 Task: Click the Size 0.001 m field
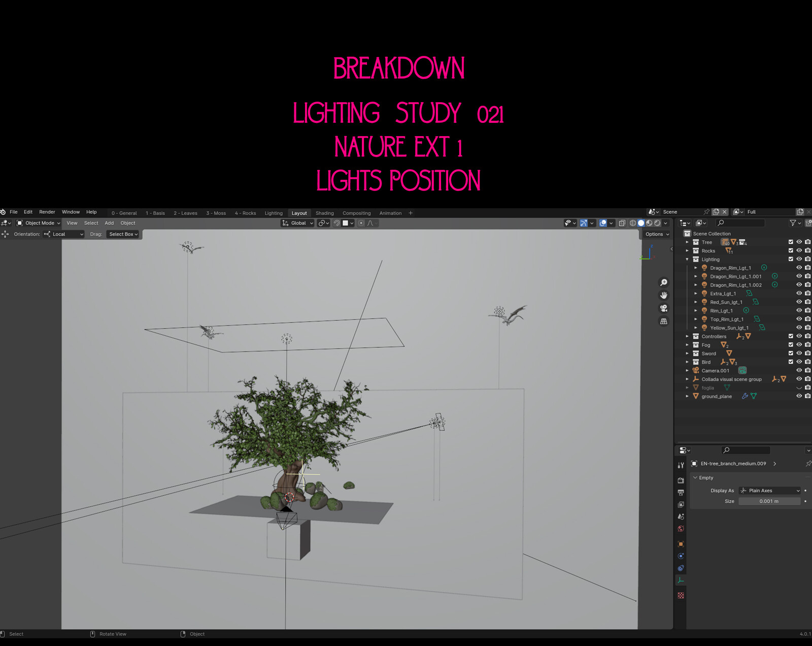(769, 501)
